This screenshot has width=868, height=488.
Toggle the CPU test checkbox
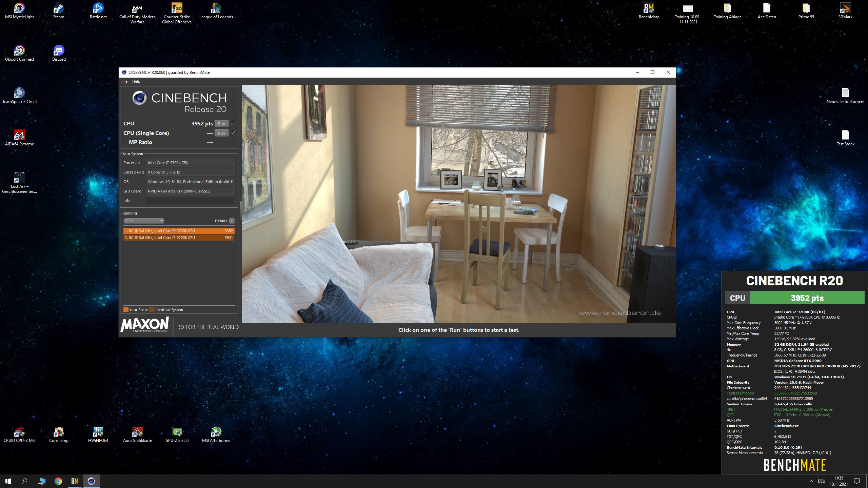233,123
